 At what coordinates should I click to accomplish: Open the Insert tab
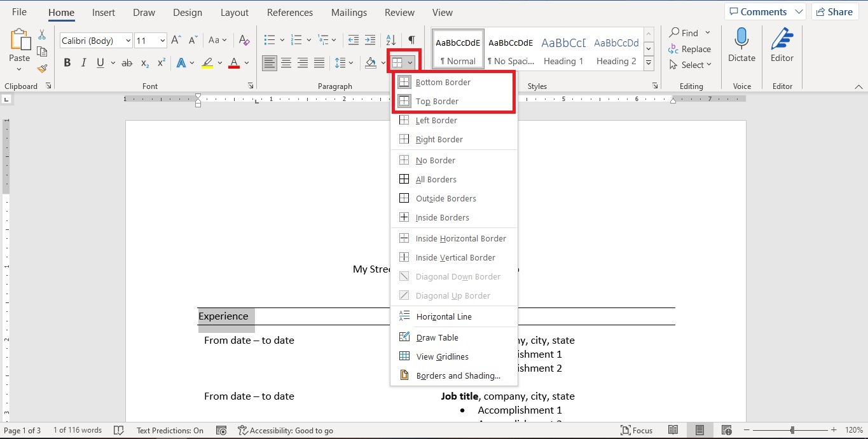[x=104, y=13]
